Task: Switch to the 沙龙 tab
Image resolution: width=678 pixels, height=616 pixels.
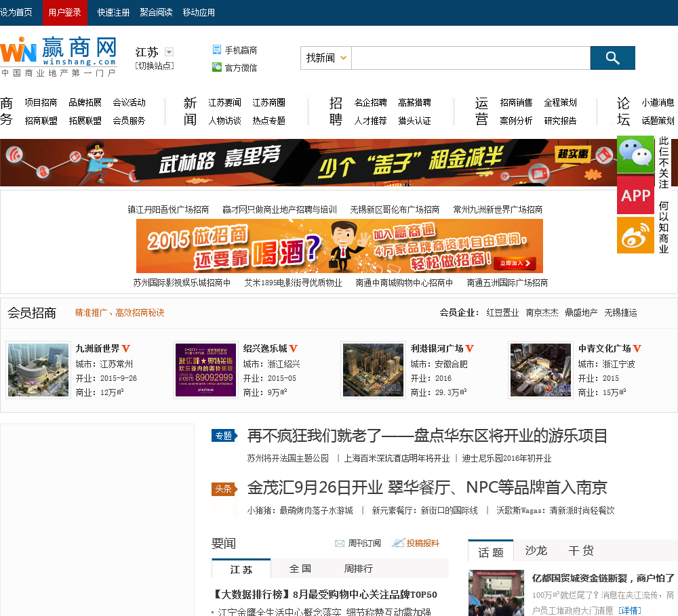Action: coord(536,551)
